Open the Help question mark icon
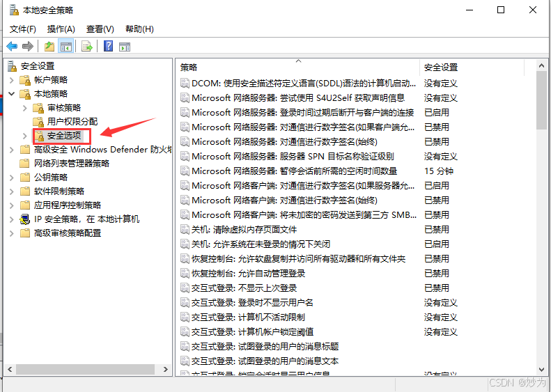The image size is (551, 392). click(x=108, y=46)
